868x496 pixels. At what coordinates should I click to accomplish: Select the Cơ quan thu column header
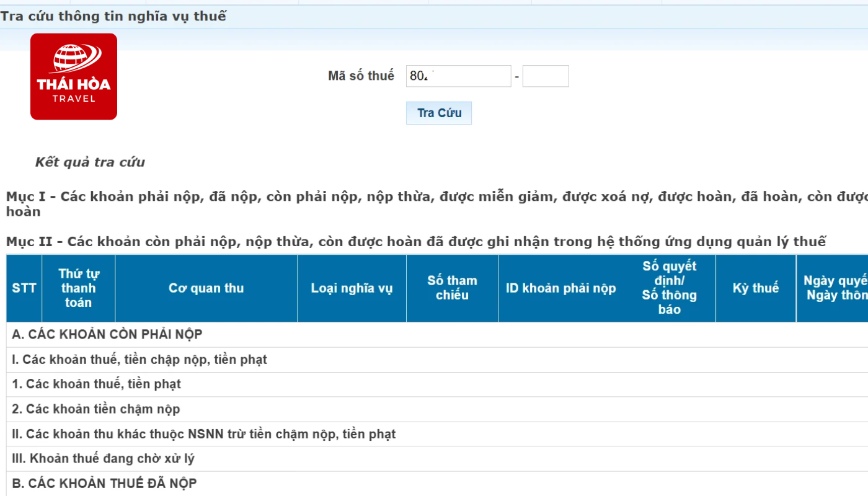pos(206,288)
